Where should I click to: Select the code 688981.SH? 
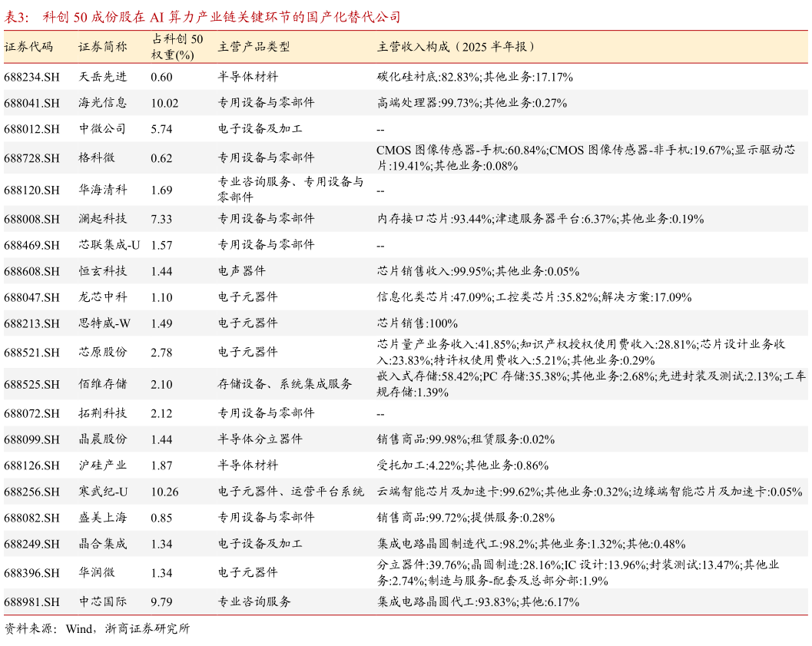point(31,603)
